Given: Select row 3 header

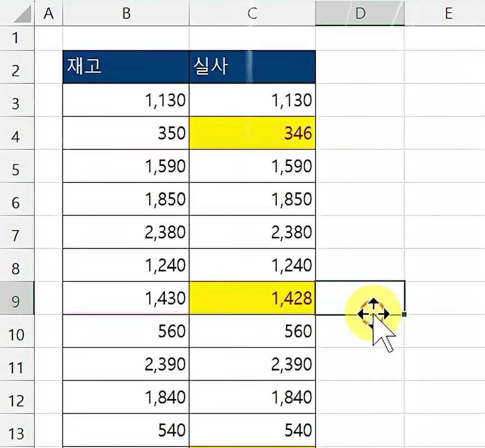Looking at the screenshot, I should coord(17,100).
